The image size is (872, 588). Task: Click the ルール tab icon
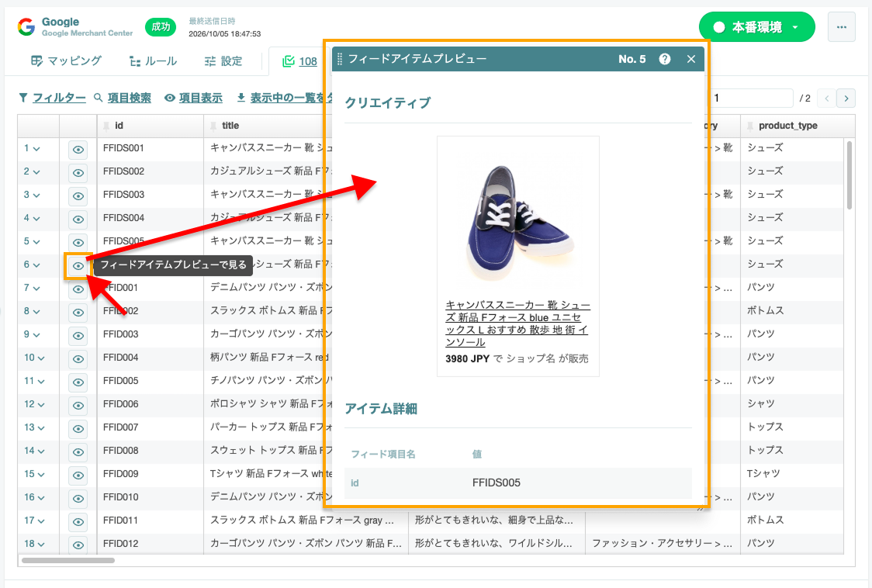pos(134,61)
